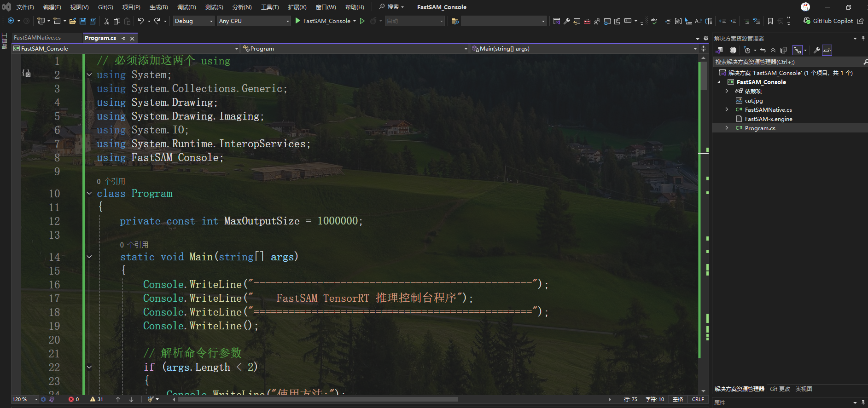Screen dimensions: 868x408
Task: Save the current file with the single-disk icon
Action: 83,21
